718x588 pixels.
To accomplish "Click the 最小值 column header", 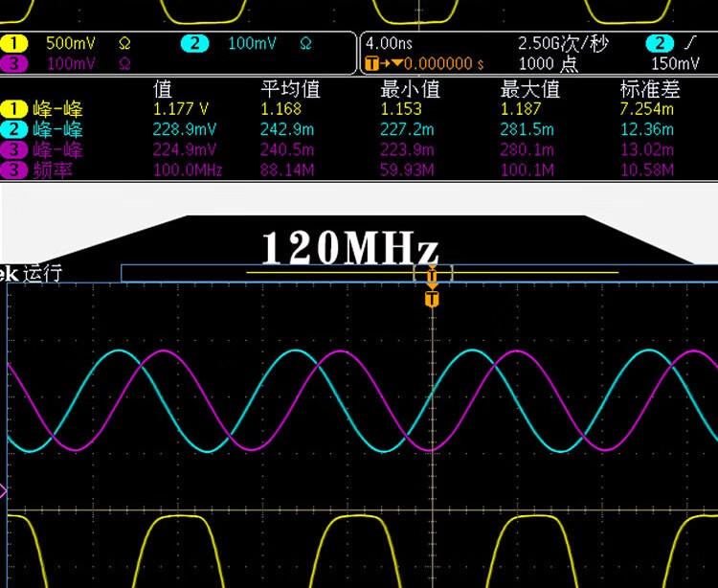I will click(411, 89).
